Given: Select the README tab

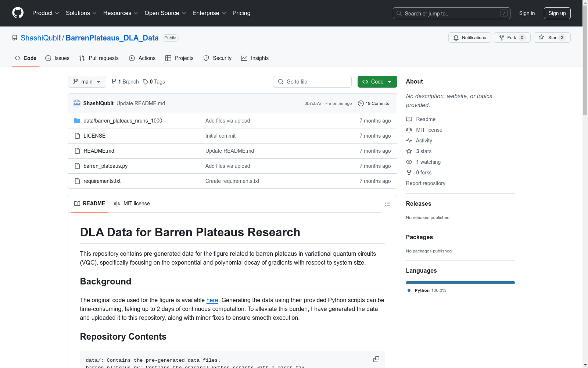Looking at the screenshot, I should [x=90, y=204].
